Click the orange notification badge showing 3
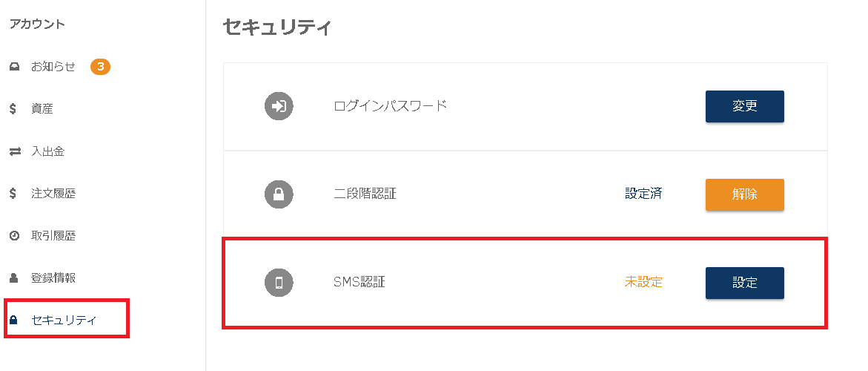The height and width of the screenshot is (371, 868). coord(100,67)
